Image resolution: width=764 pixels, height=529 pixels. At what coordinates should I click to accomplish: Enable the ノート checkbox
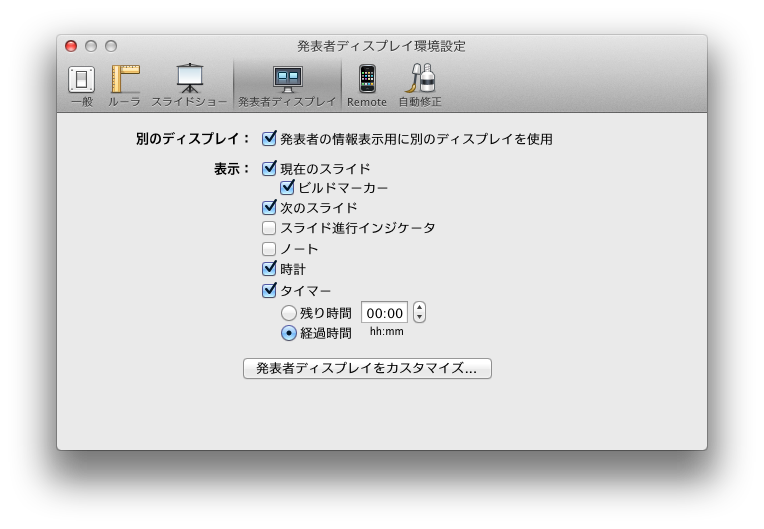[269, 249]
